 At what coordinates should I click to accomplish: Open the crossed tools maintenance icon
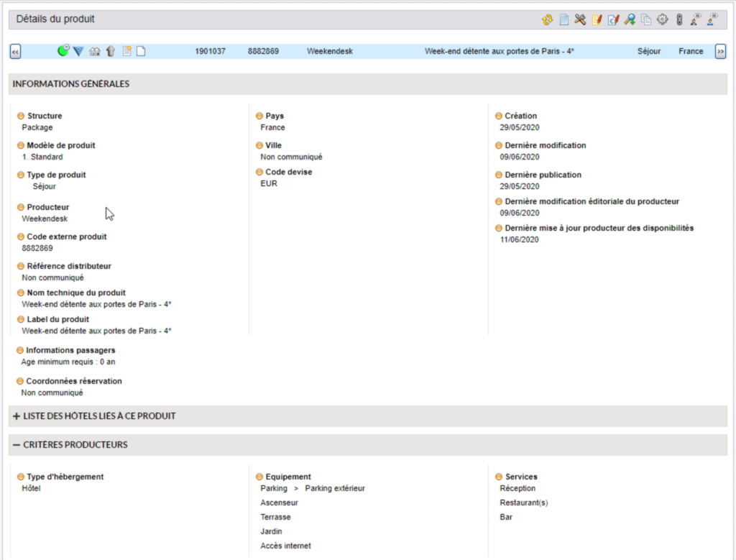coord(580,19)
